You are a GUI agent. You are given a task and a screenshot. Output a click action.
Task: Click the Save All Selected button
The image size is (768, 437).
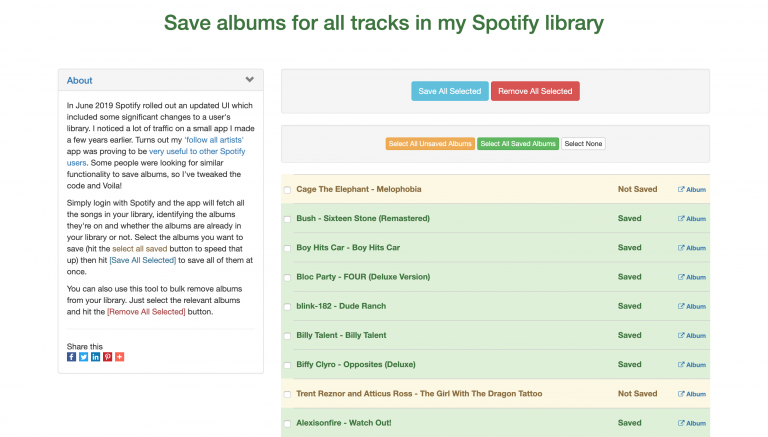(450, 91)
